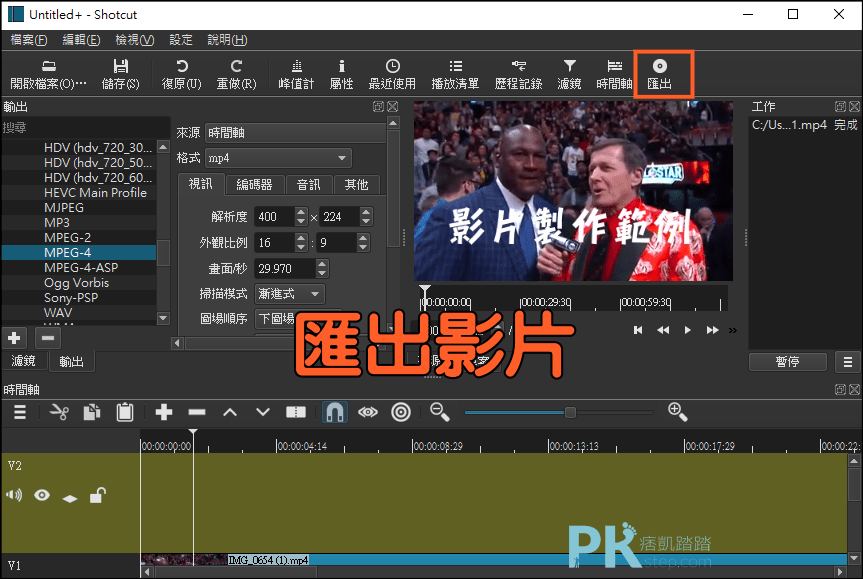This screenshot has height=579, width=863.
Task: Adjust aspect ratio 16 stepper
Action: [301, 243]
